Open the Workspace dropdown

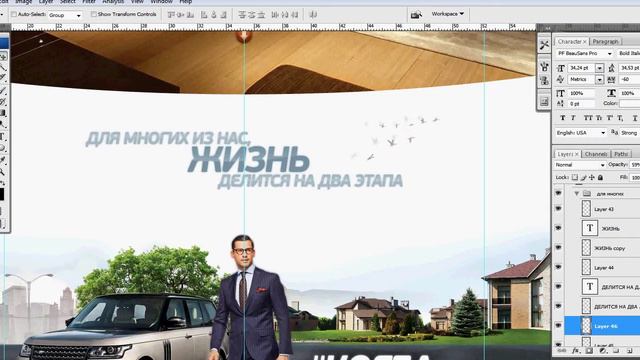coord(448,14)
